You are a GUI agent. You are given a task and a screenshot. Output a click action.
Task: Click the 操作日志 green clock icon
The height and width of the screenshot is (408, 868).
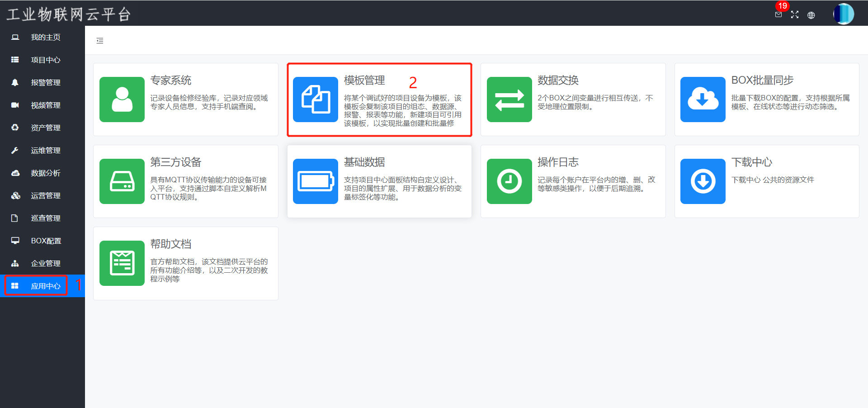click(509, 181)
